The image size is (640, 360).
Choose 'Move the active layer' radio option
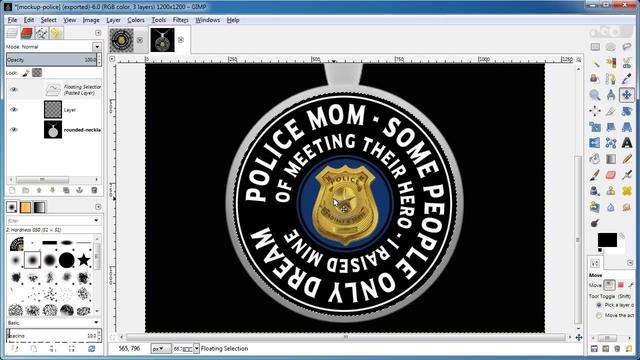pyautogui.click(x=599, y=316)
